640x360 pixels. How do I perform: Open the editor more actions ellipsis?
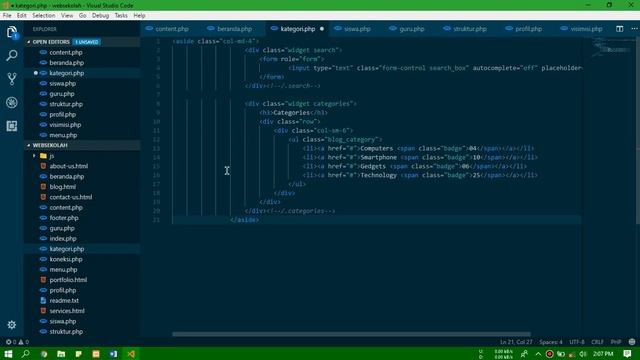pos(634,29)
